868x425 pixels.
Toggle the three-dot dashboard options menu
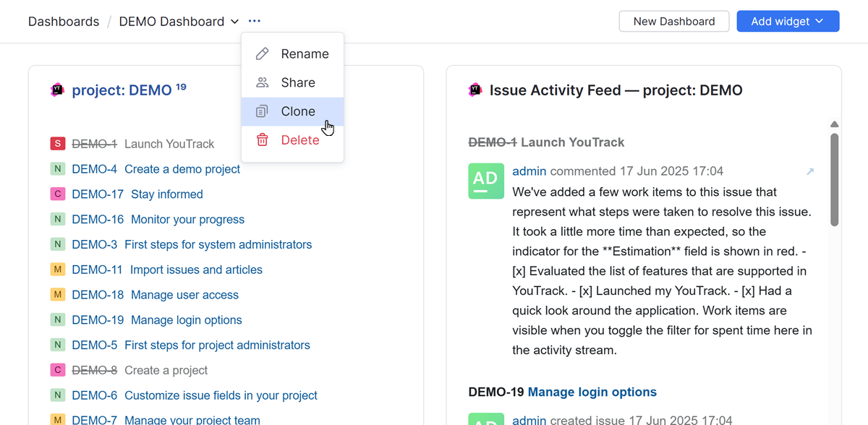point(254,22)
